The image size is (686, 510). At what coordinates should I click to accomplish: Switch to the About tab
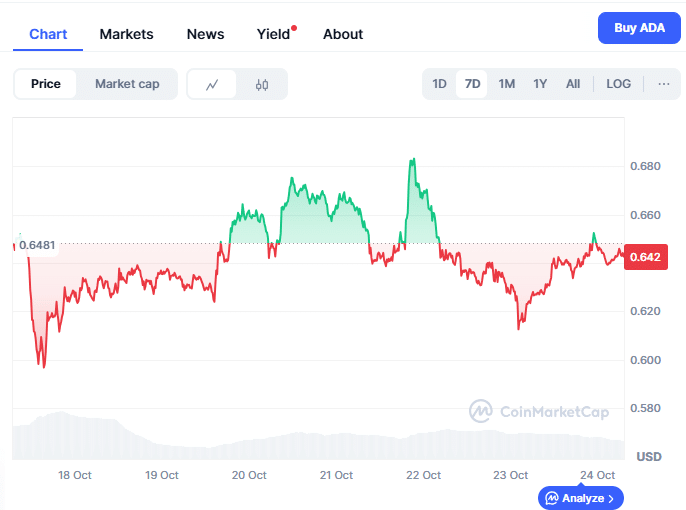click(x=343, y=34)
